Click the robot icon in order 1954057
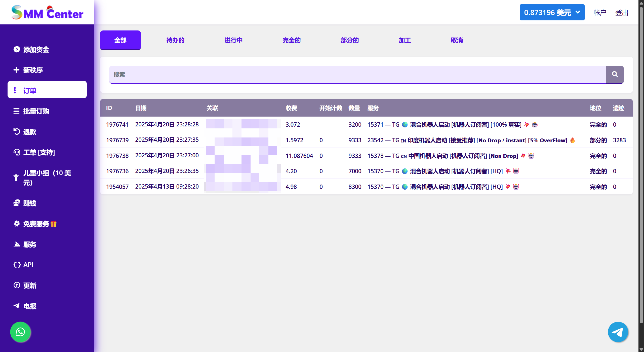This screenshot has height=352, width=644. click(516, 187)
